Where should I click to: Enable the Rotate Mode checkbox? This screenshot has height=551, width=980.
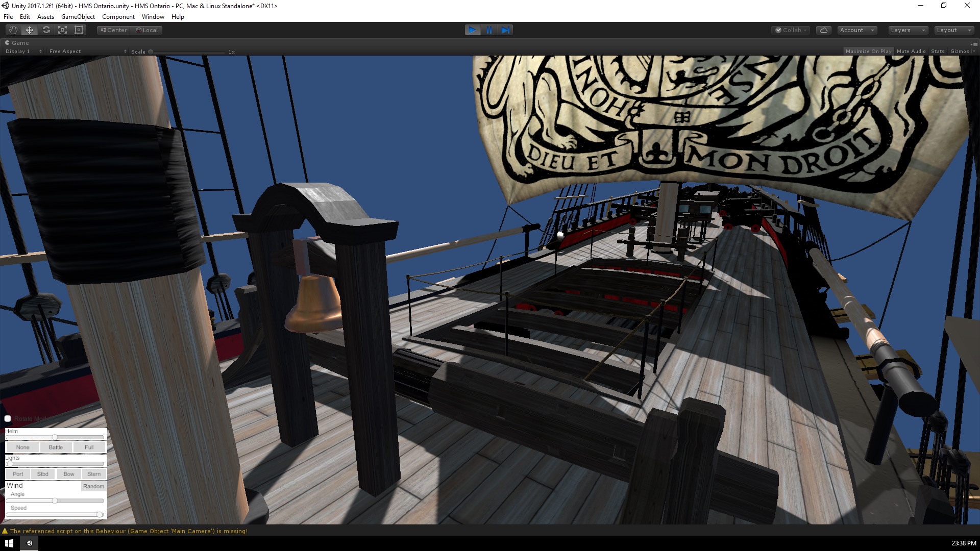tap(8, 419)
